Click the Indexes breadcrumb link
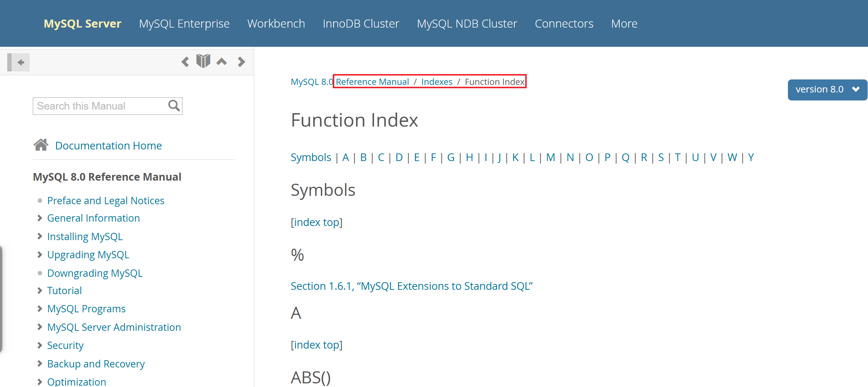This screenshot has height=387, width=868. (x=437, y=82)
